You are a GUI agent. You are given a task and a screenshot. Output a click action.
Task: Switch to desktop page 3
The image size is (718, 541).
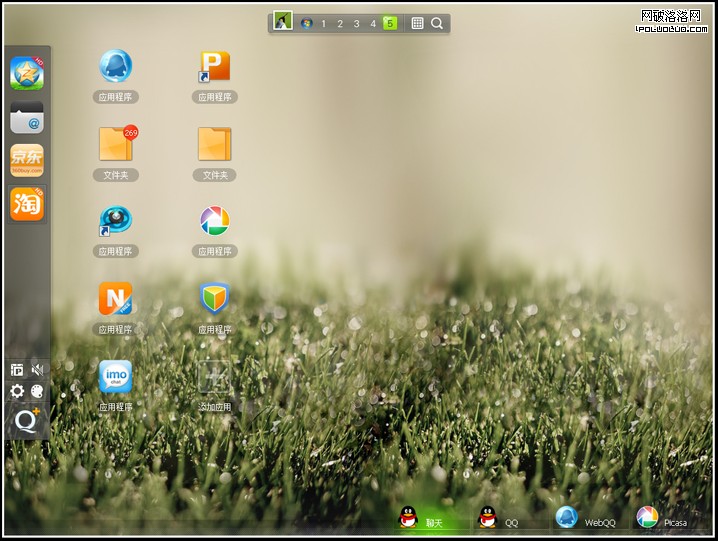356,23
